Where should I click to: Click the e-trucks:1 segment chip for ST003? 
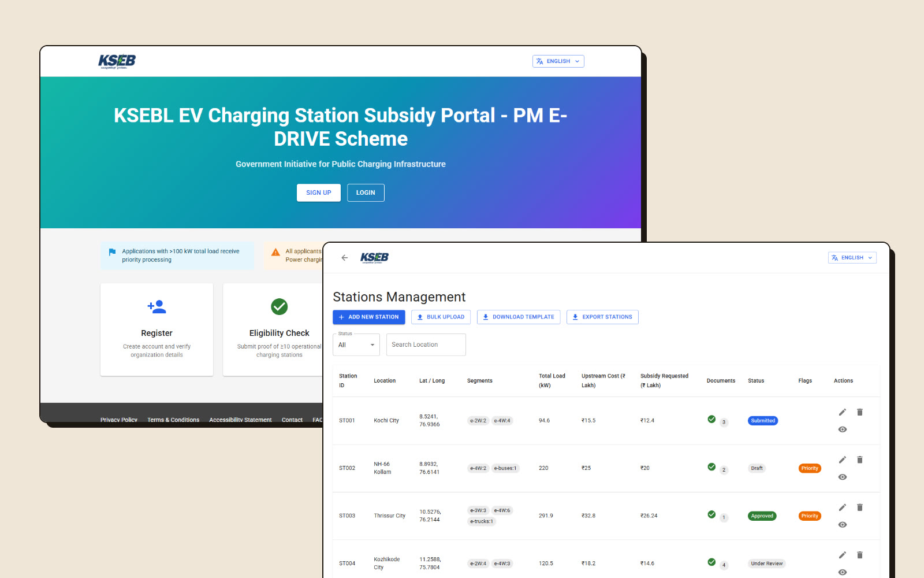(482, 521)
